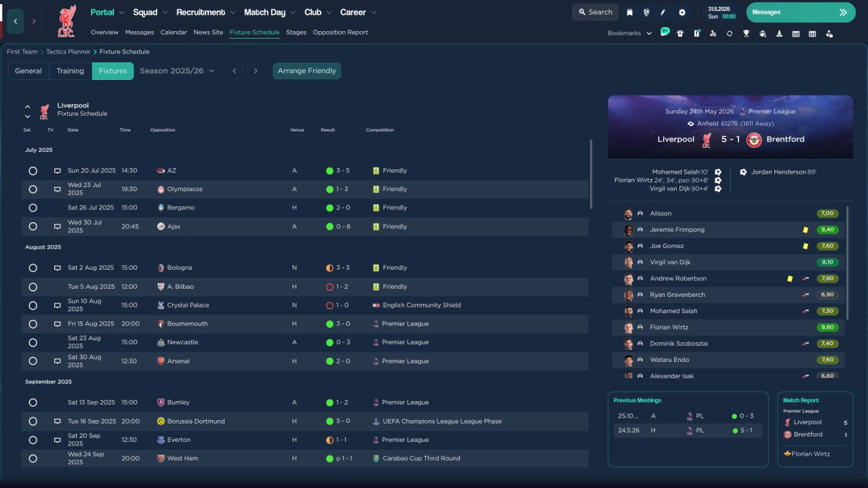Screen dimensions: 868x488
Task: Click the Messages continue button
Action: coord(801,12)
